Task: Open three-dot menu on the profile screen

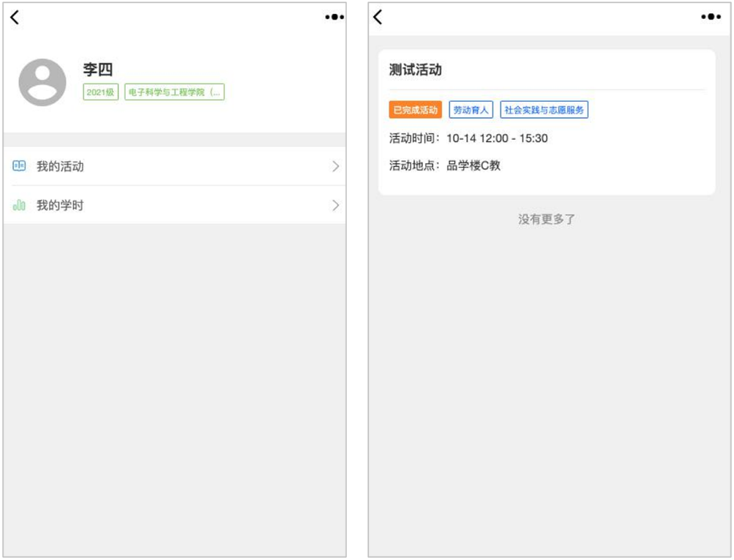Action: click(334, 18)
